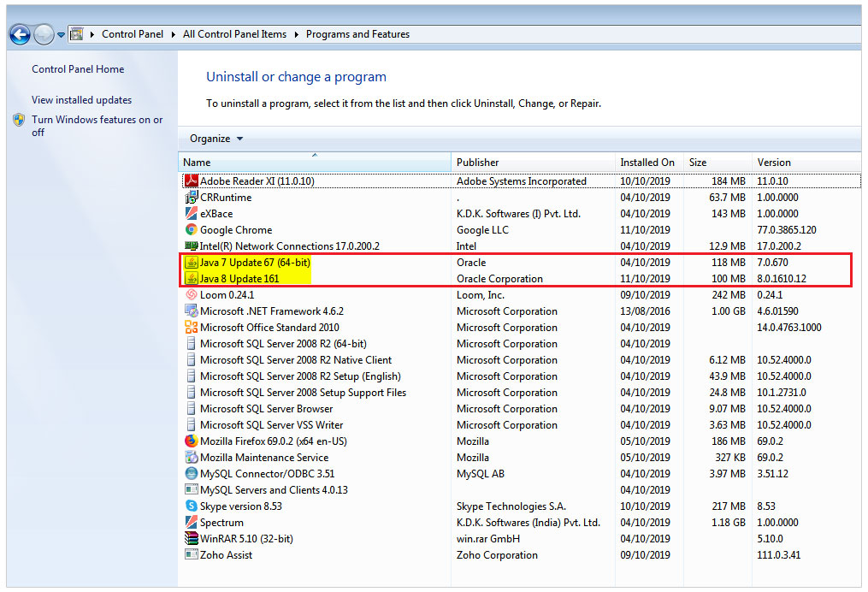Sort list by Size column header
The height and width of the screenshot is (592, 868).
(717, 163)
